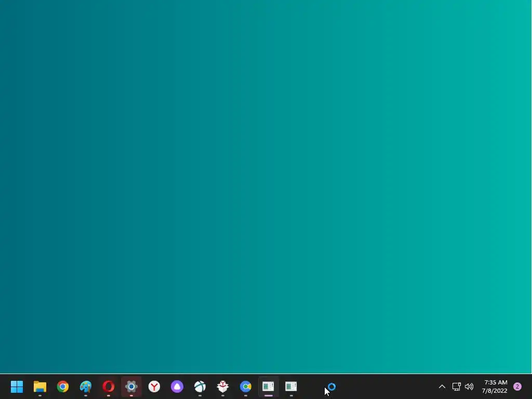
Task: Switch to the Opera browser
Action: click(x=109, y=387)
